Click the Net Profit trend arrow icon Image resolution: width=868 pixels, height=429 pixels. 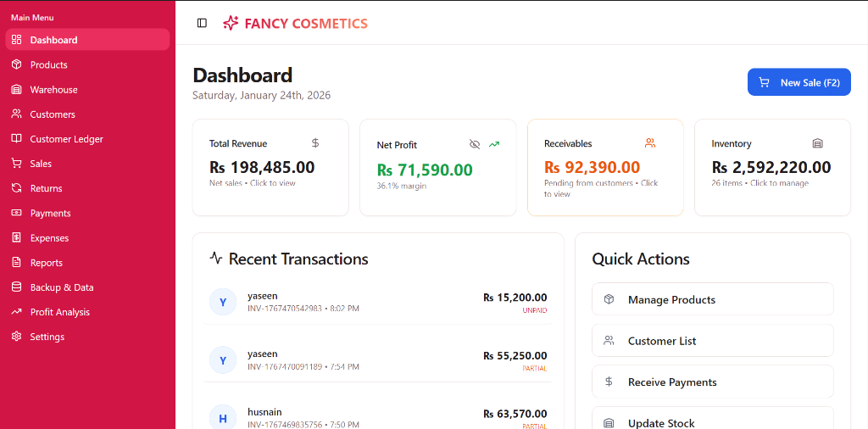coord(494,144)
